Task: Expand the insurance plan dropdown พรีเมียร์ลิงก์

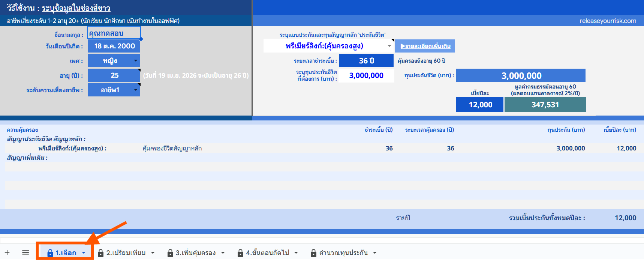Action: coord(389,46)
